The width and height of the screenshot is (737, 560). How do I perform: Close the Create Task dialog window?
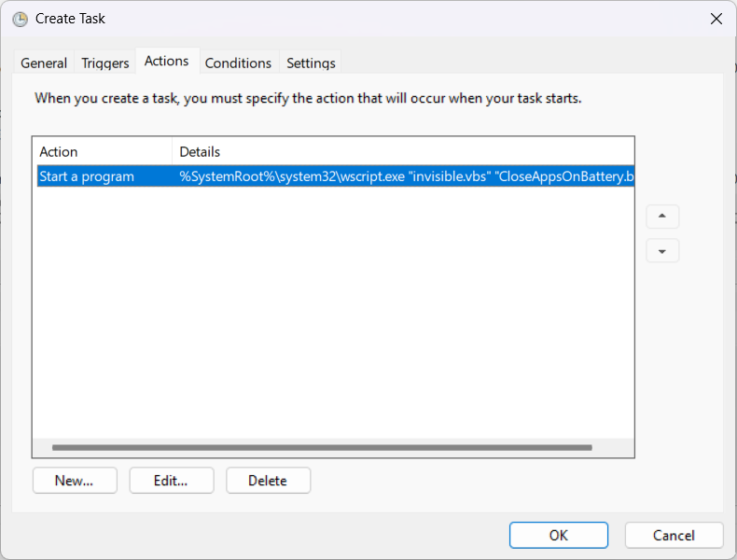[716, 19]
